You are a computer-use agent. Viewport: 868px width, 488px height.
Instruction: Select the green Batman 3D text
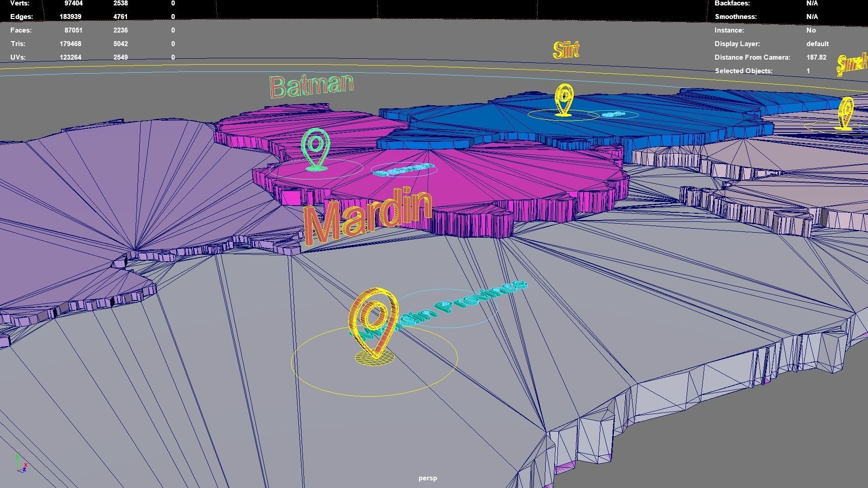tap(311, 86)
